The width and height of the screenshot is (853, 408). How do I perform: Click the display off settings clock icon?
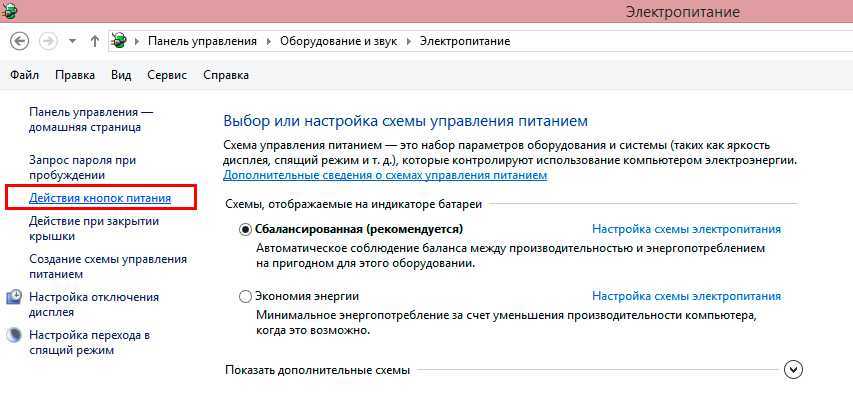point(14,297)
